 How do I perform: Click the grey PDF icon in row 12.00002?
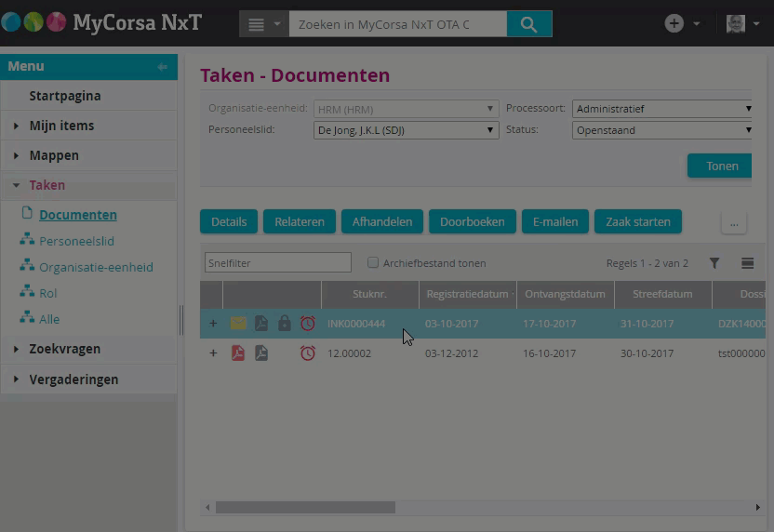click(261, 352)
